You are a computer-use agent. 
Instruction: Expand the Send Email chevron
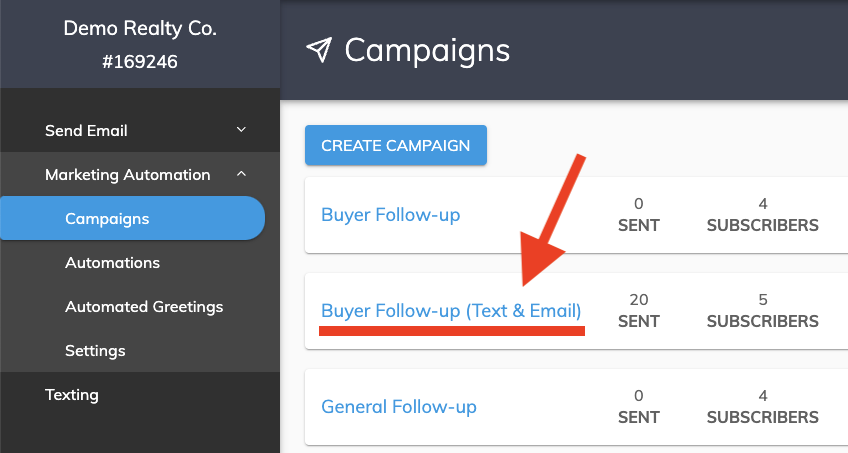[242, 130]
